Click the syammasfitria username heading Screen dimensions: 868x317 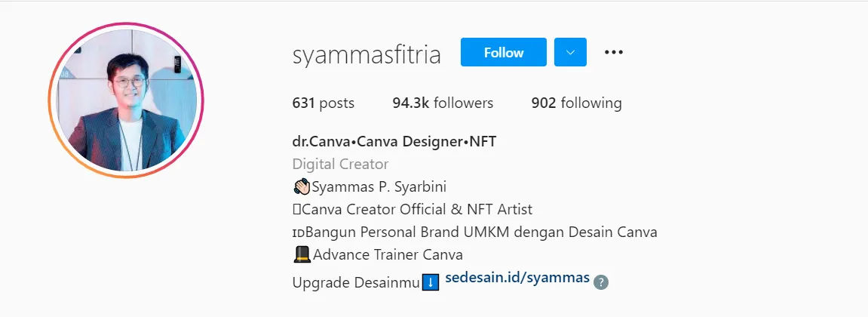tap(367, 55)
